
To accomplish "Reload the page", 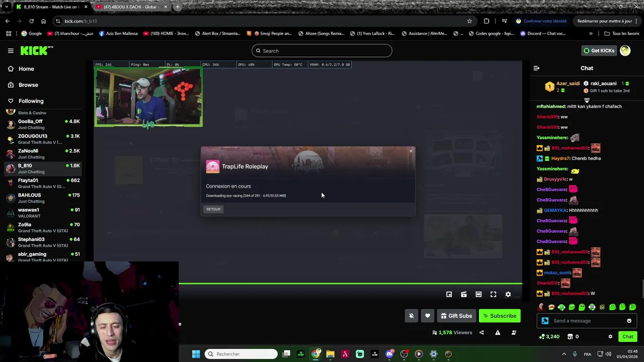I will 31,21.
